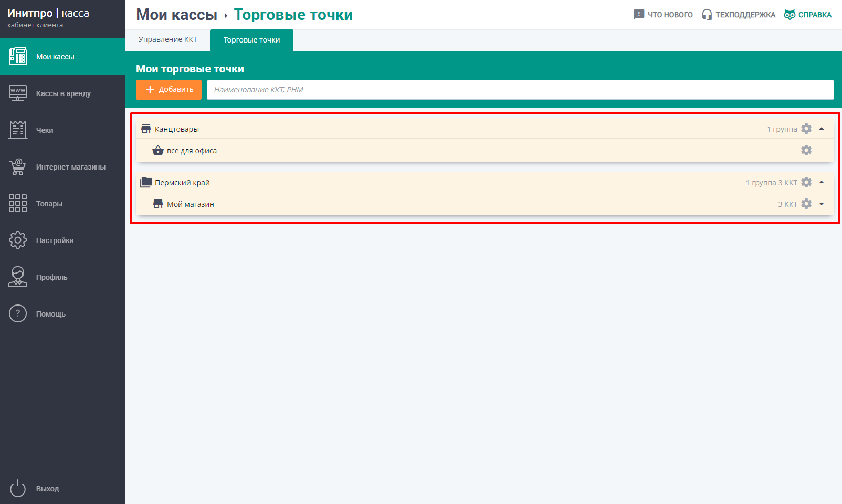Image resolution: width=842 pixels, height=504 pixels.
Task: Click the store icon beside Канцтовары
Action: tap(146, 129)
